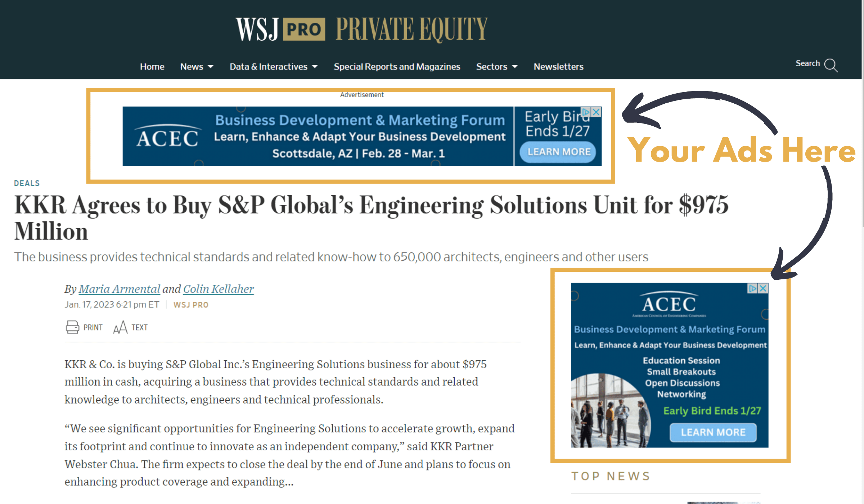This screenshot has height=504, width=864.
Task: Expand Data & Interactives dropdown arrow
Action: [315, 67]
